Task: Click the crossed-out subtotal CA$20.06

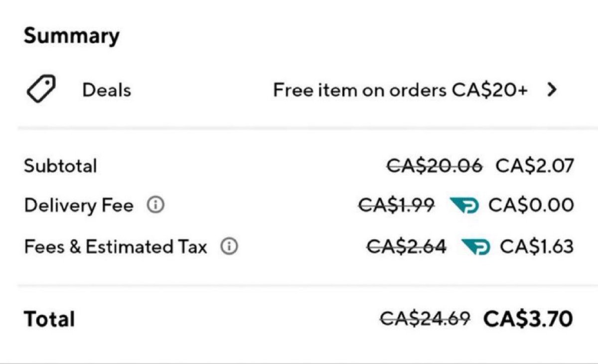Action: [x=435, y=165]
